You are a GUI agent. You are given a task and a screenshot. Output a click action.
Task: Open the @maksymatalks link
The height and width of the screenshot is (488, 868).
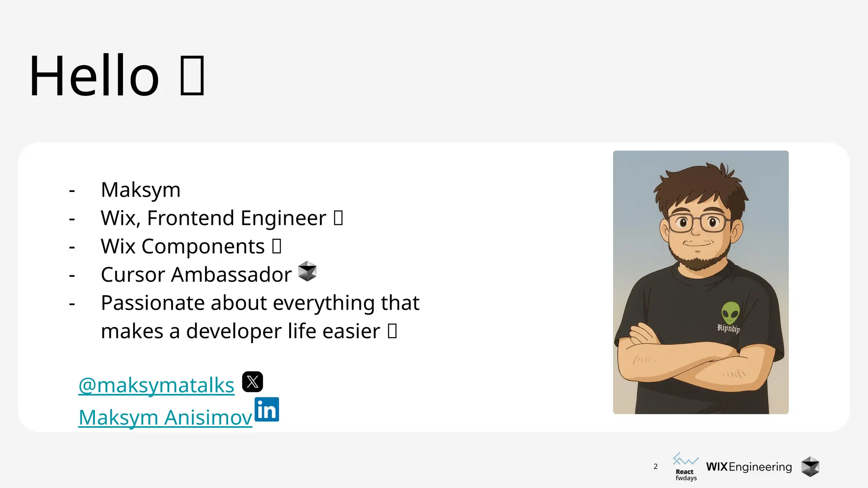coord(156,385)
